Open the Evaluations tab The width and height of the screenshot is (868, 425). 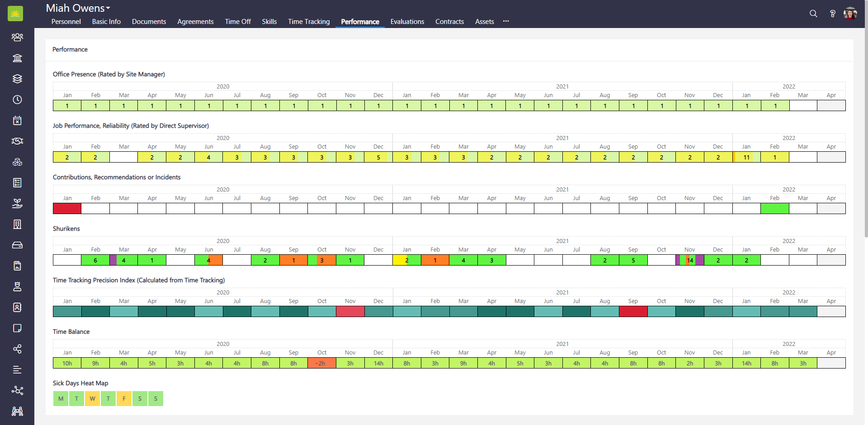407,22
